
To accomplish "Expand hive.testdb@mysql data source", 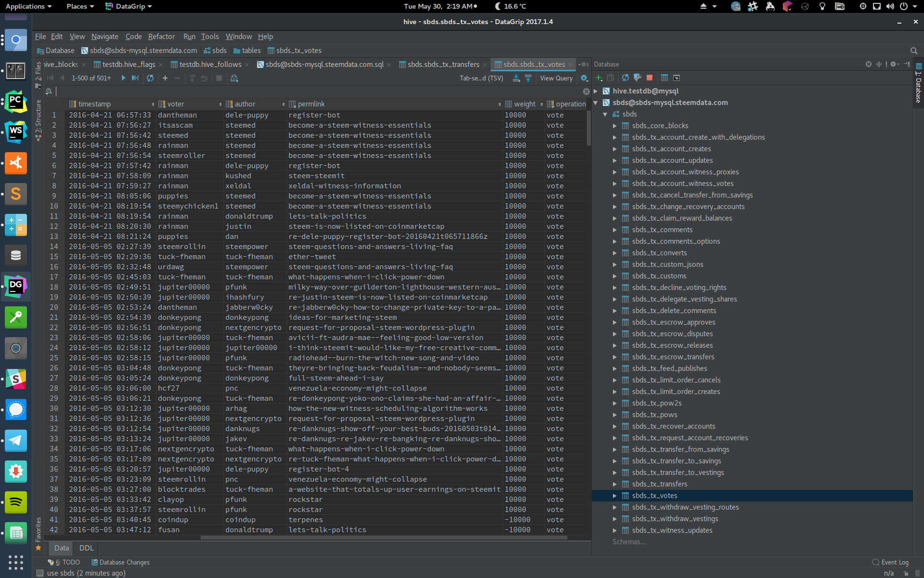I will (x=596, y=91).
